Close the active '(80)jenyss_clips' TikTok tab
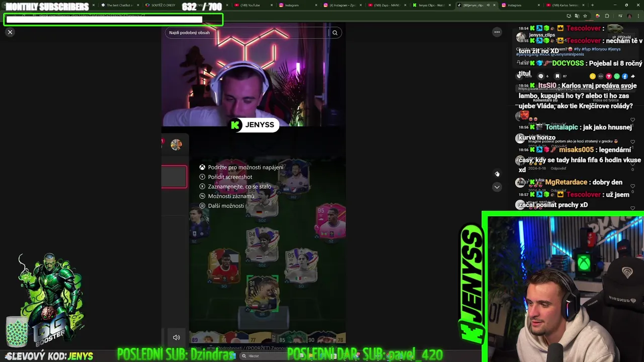Image resolution: width=644 pixels, height=362 pixels. [495, 5]
